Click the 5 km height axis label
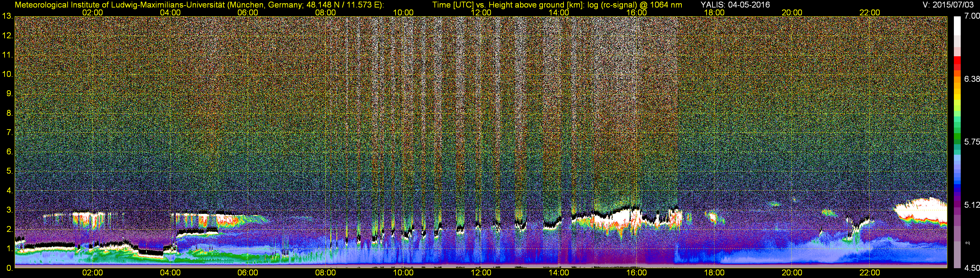Viewport: 980px width, 278px height. [9, 171]
